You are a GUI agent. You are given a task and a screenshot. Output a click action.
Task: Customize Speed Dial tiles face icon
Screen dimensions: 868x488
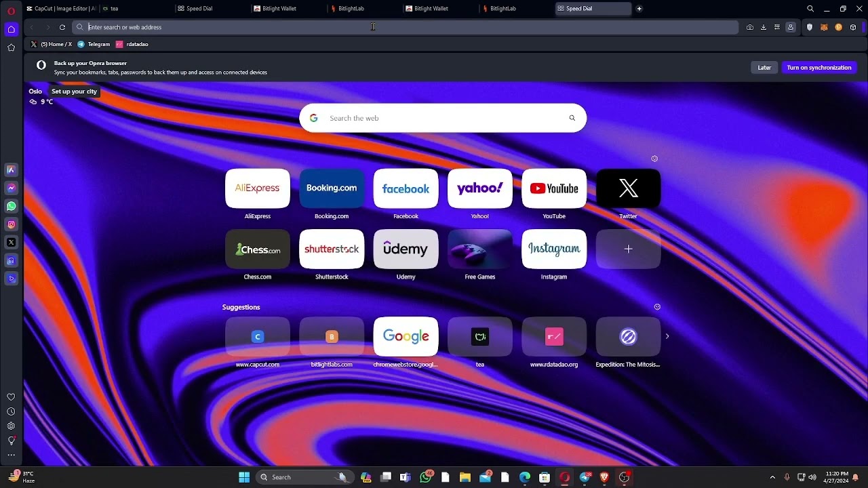(654, 159)
